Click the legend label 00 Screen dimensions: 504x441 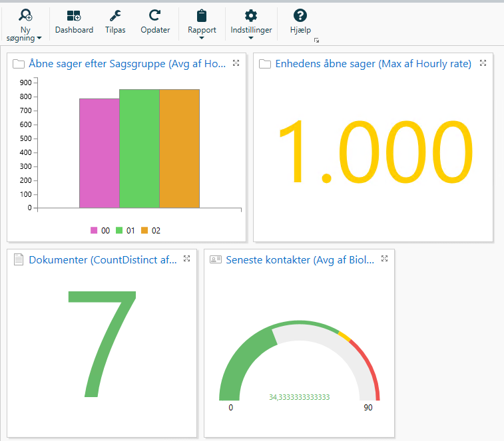point(105,231)
